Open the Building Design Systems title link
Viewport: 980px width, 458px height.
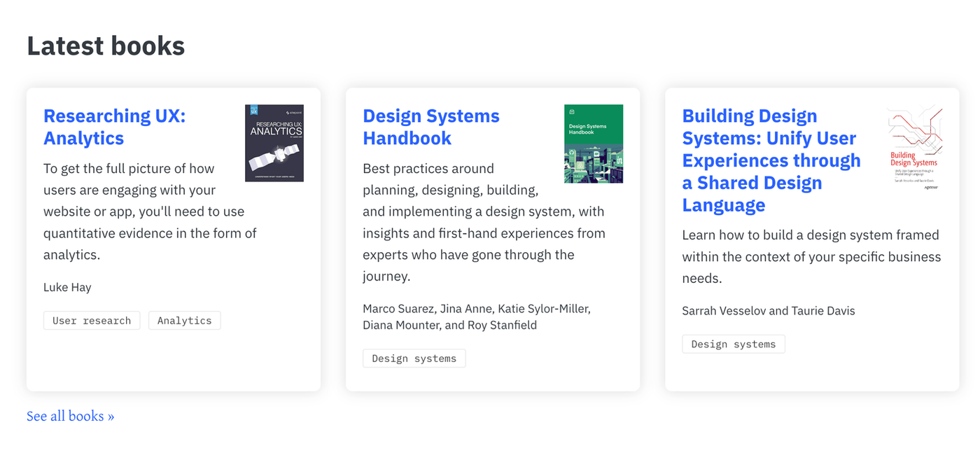pos(771,160)
